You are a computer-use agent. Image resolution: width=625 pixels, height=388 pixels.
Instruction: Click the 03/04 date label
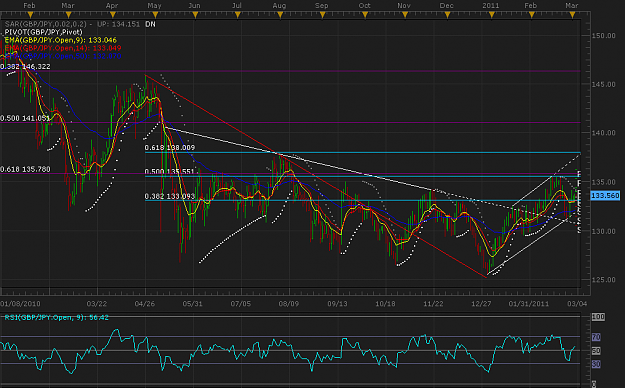(577, 304)
